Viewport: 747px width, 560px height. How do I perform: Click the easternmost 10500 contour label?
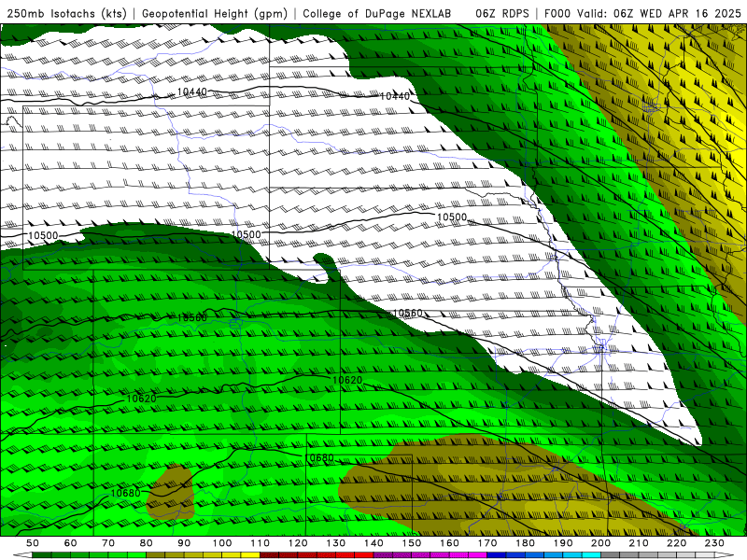pyautogui.click(x=452, y=217)
